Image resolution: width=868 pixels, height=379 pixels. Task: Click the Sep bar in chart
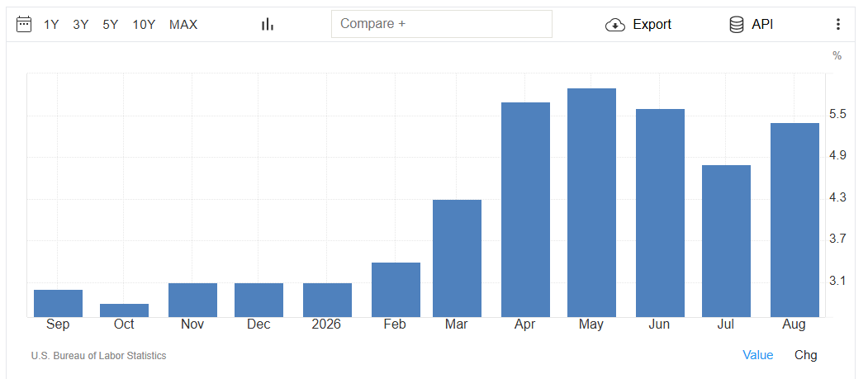58,303
